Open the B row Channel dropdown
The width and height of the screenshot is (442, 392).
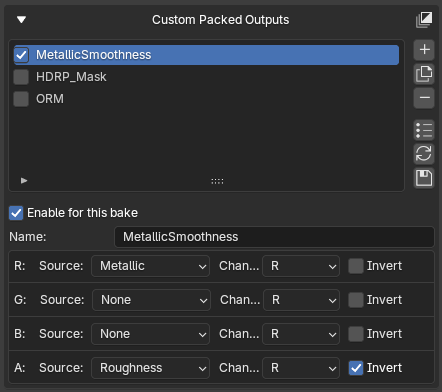point(301,334)
